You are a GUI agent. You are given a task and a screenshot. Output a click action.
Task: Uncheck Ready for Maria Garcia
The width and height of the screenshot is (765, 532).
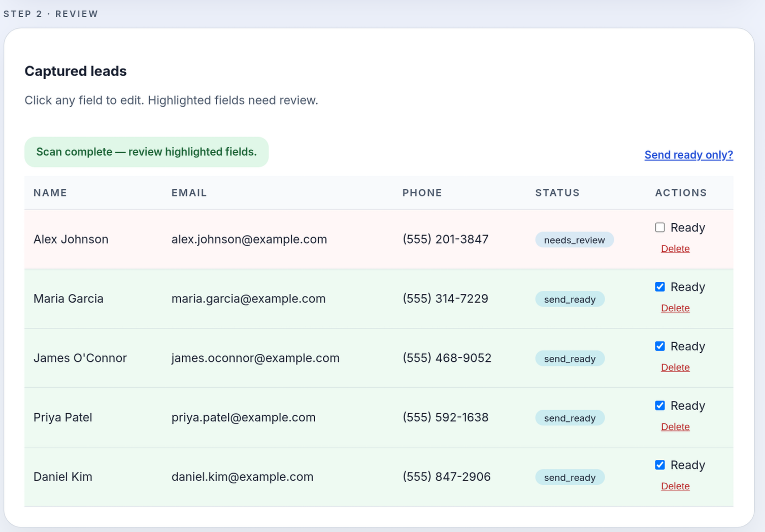659,287
